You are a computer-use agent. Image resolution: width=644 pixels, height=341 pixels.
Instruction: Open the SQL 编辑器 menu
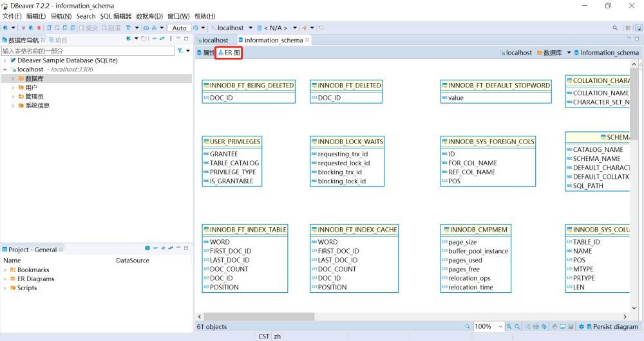[x=115, y=16]
